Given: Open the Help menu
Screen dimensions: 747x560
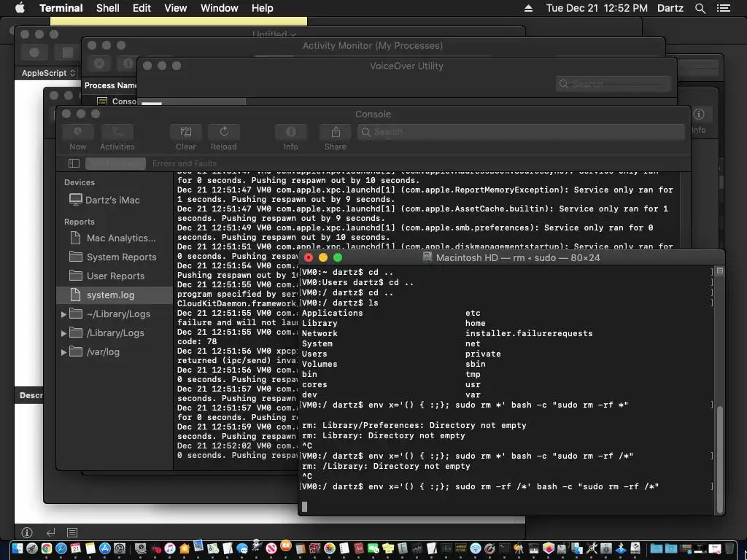Looking at the screenshot, I should click(262, 8).
